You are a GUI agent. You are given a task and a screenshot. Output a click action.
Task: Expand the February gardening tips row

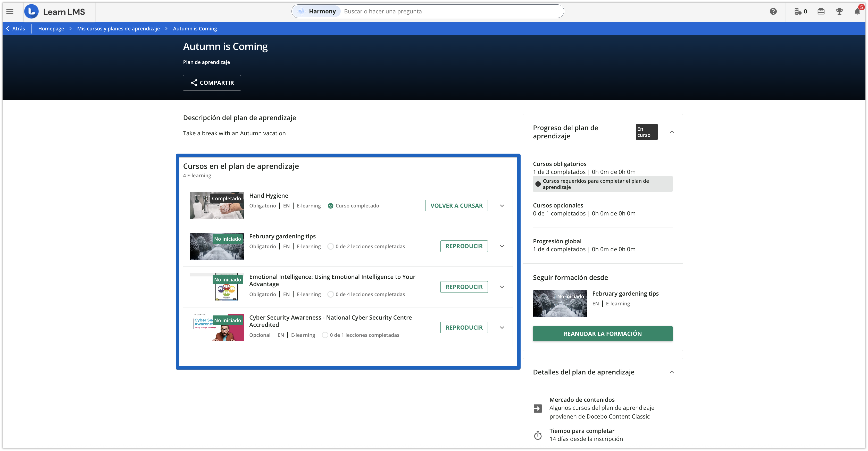pos(502,246)
